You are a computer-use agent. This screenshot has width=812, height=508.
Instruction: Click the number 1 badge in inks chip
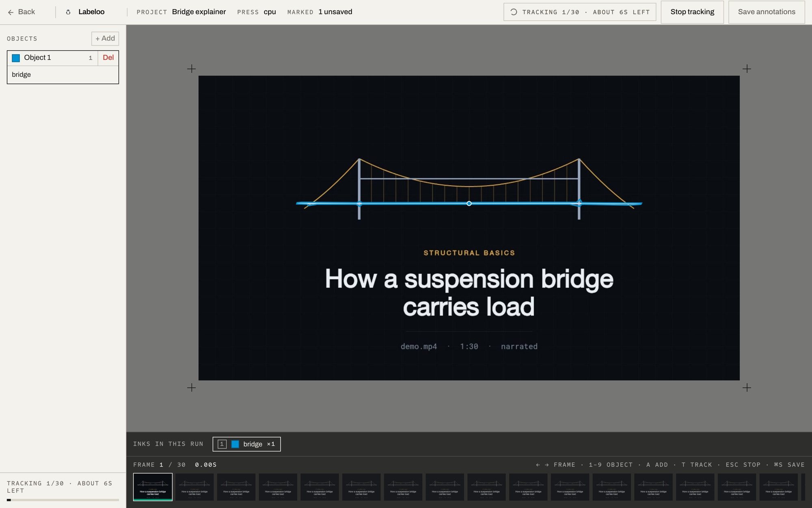coord(222,444)
